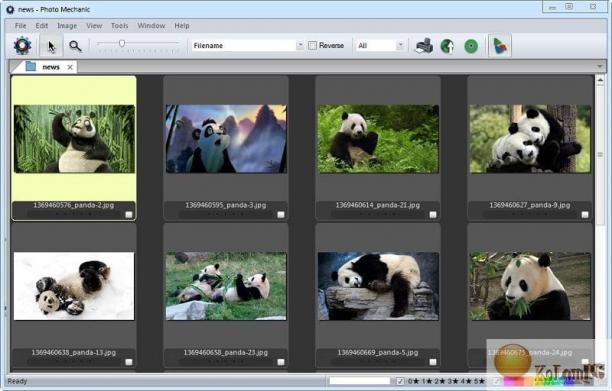Tag checkbox for 1369460627_panda-9.jpg

[585, 215]
